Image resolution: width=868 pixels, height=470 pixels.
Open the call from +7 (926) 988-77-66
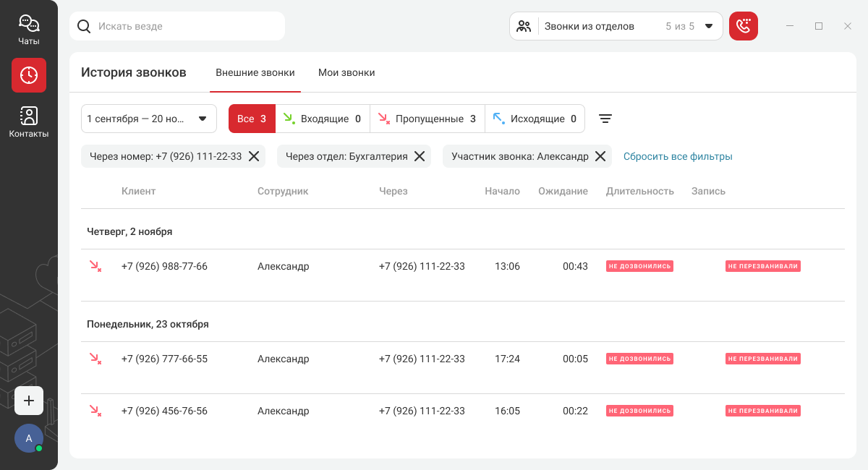coord(164,266)
